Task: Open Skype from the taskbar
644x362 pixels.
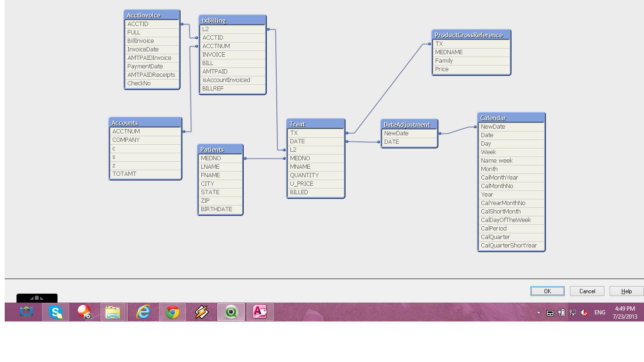Action: click(x=56, y=312)
